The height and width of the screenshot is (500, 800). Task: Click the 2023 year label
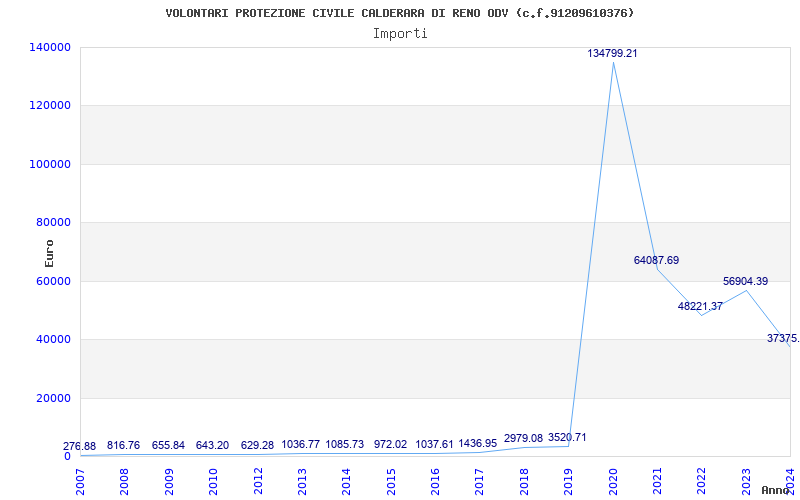tap(746, 482)
